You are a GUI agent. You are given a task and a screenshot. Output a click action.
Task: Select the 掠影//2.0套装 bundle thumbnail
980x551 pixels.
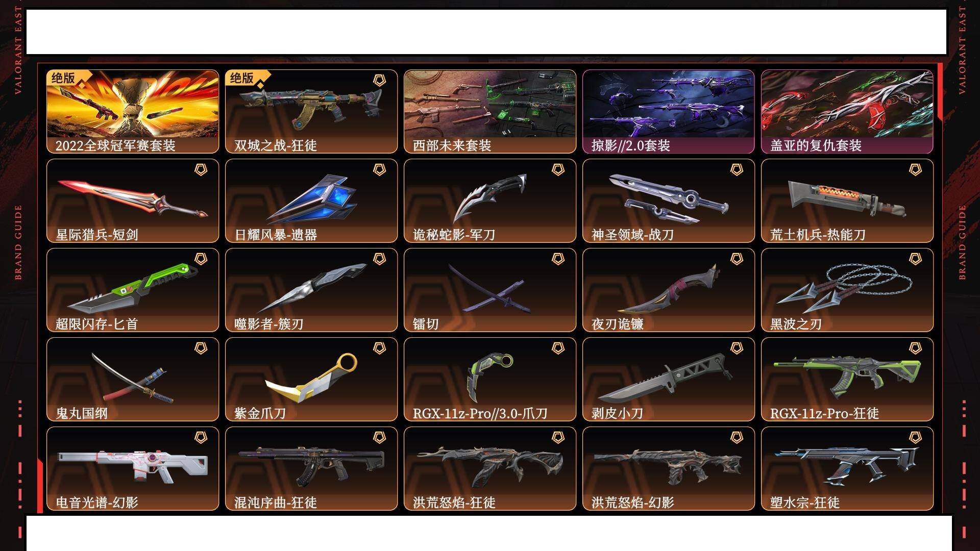669,104
